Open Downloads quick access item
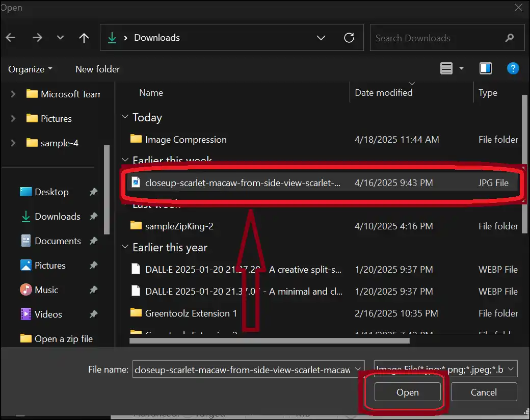 [50, 217]
